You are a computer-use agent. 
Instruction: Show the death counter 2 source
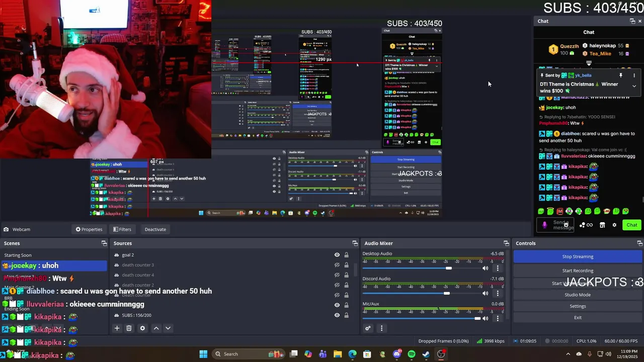pos(337,285)
